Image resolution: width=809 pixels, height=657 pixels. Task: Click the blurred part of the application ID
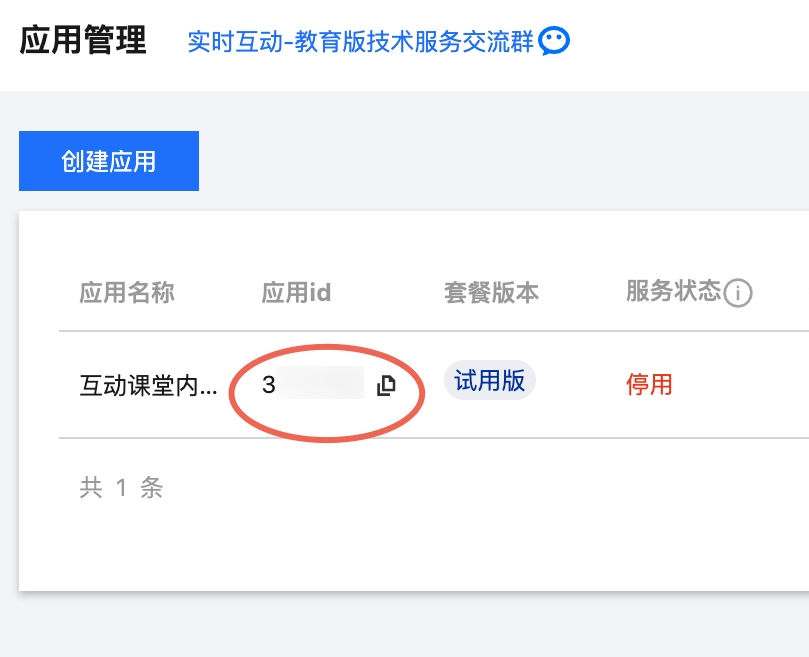point(322,384)
